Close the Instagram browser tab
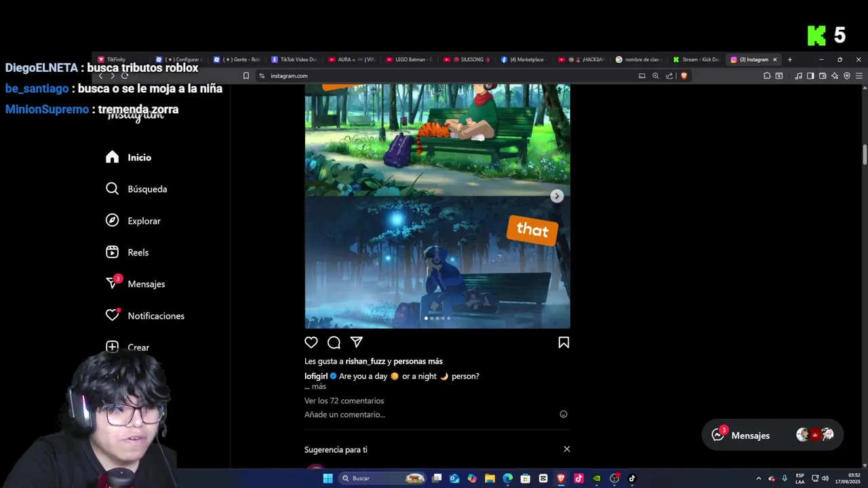 [774, 60]
